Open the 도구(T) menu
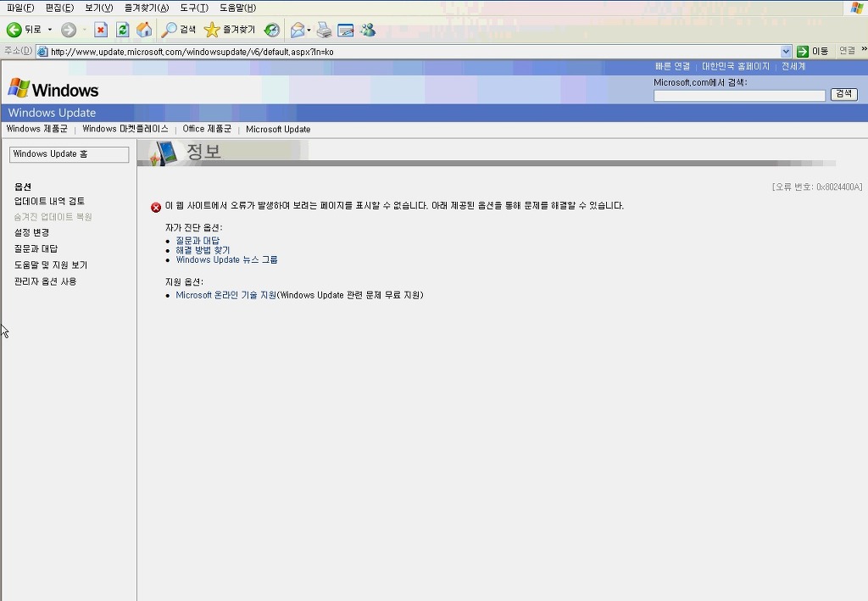 click(x=194, y=8)
